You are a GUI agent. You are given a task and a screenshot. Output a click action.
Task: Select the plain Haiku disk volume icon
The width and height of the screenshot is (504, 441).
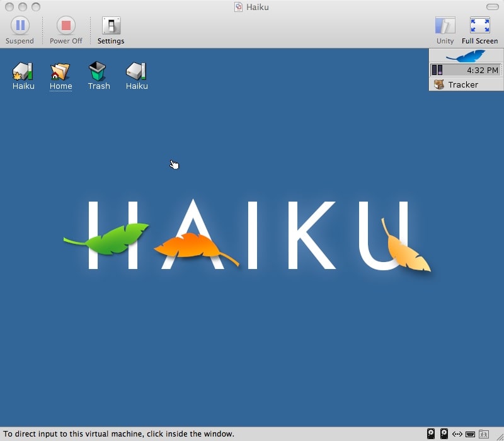137,76
